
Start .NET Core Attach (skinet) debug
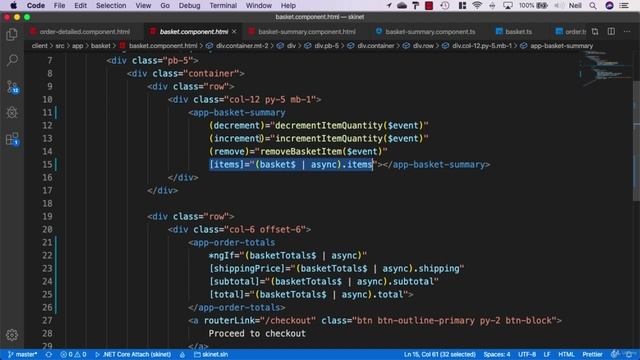click(x=133, y=354)
